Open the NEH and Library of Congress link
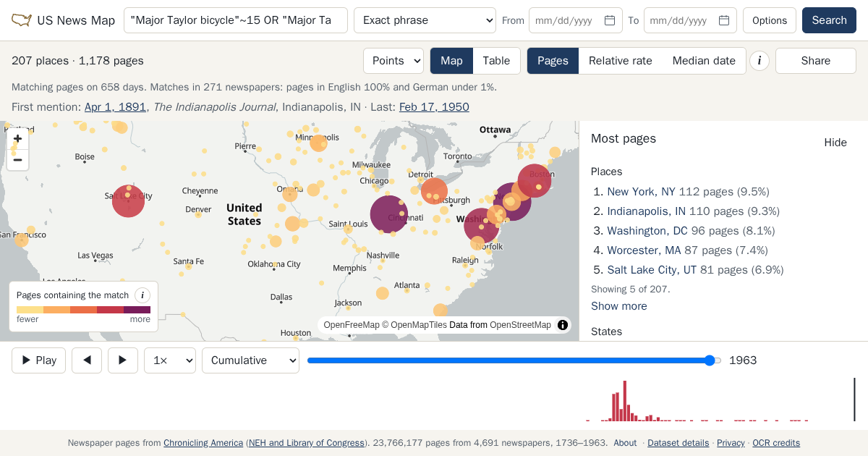Image resolution: width=868 pixels, height=456 pixels. [307, 443]
